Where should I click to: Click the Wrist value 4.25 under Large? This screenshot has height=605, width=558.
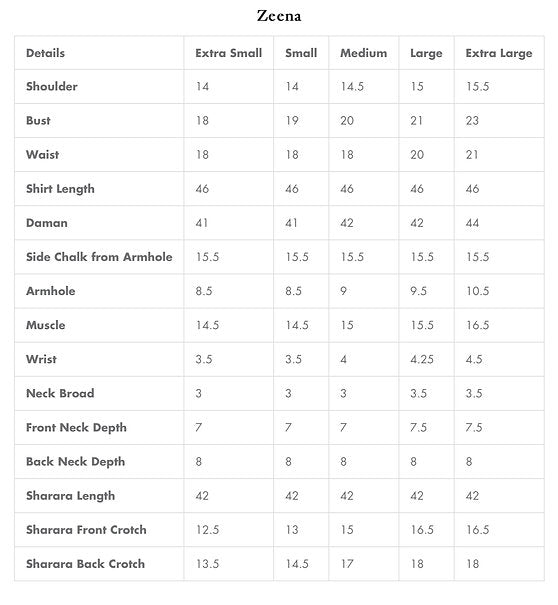coord(422,359)
